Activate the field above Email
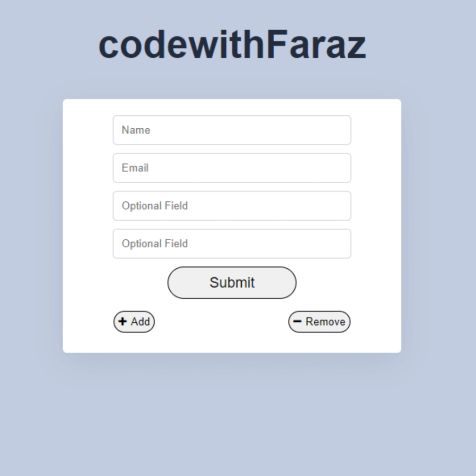 click(x=231, y=130)
